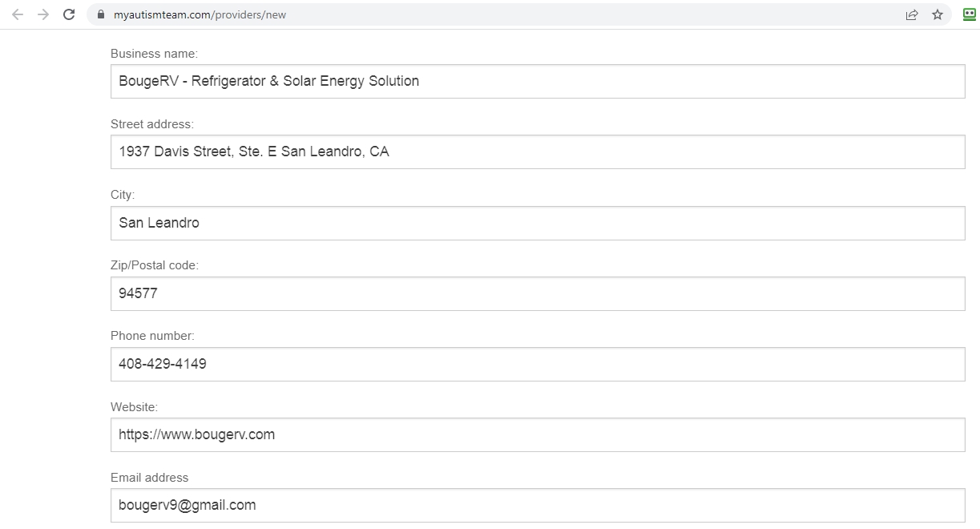
Task: Select the Street address input box
Action: pyautogui.click(x=537, y=151)
